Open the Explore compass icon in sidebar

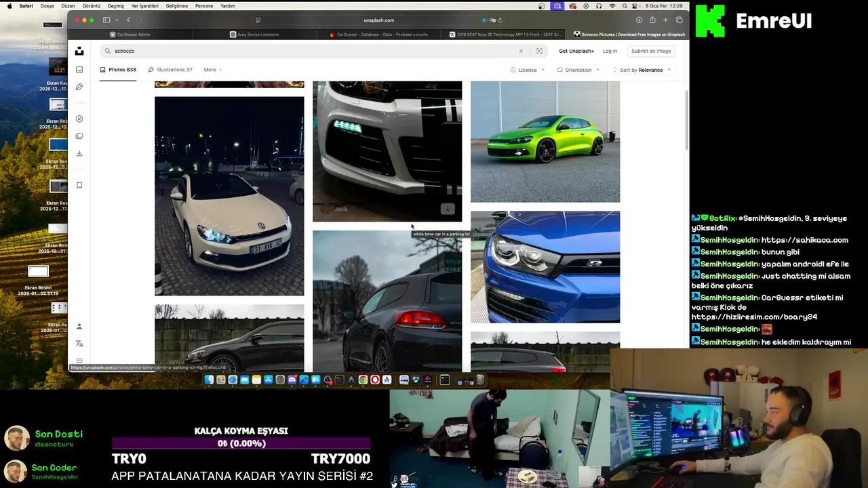(x=79, y=119)
